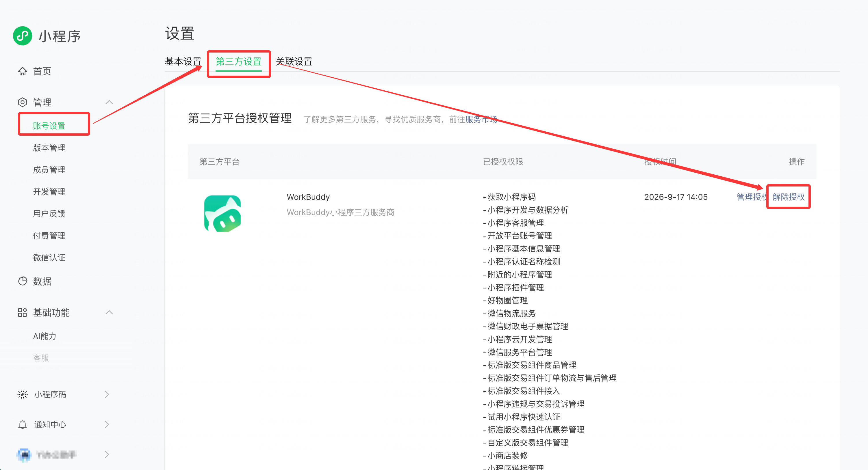Click 解除授权 for WorkBuddy

tap(789, 197)
